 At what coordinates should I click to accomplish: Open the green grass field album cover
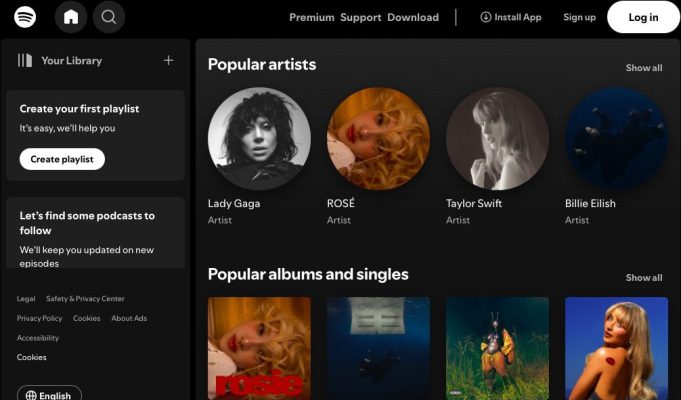[x=497, y=348]
